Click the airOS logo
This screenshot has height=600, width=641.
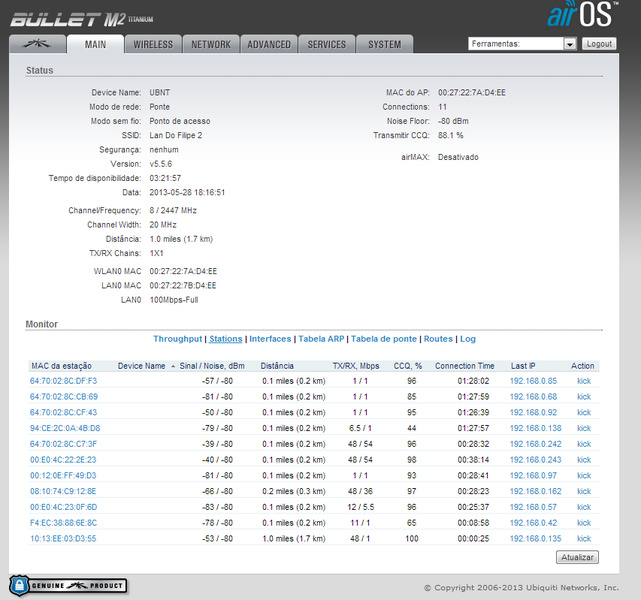coord(582,14)
